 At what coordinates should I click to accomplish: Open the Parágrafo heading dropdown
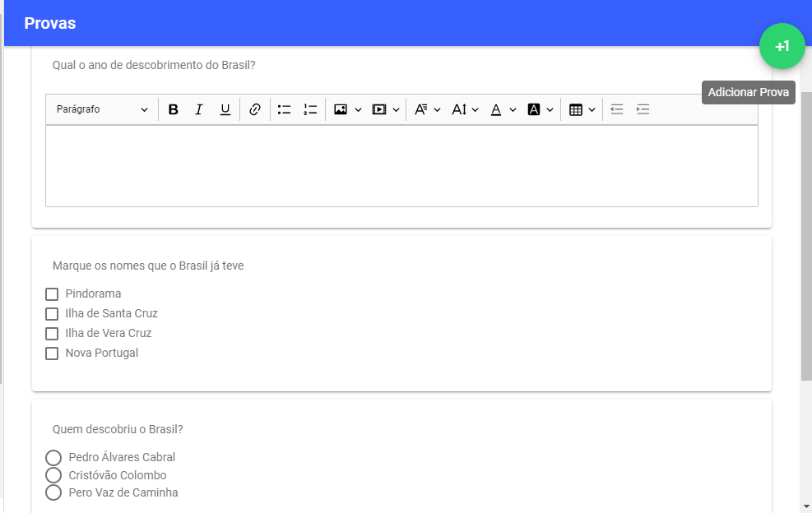point(102,109)
